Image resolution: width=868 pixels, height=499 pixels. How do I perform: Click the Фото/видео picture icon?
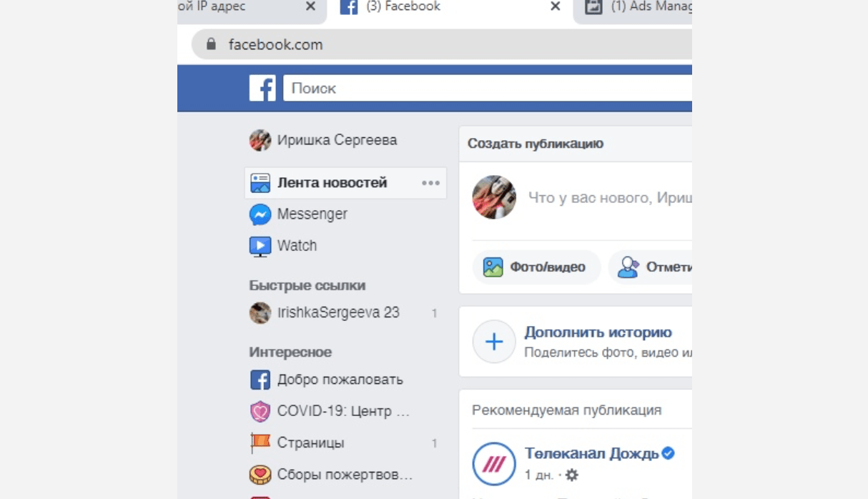pos(493,267)
